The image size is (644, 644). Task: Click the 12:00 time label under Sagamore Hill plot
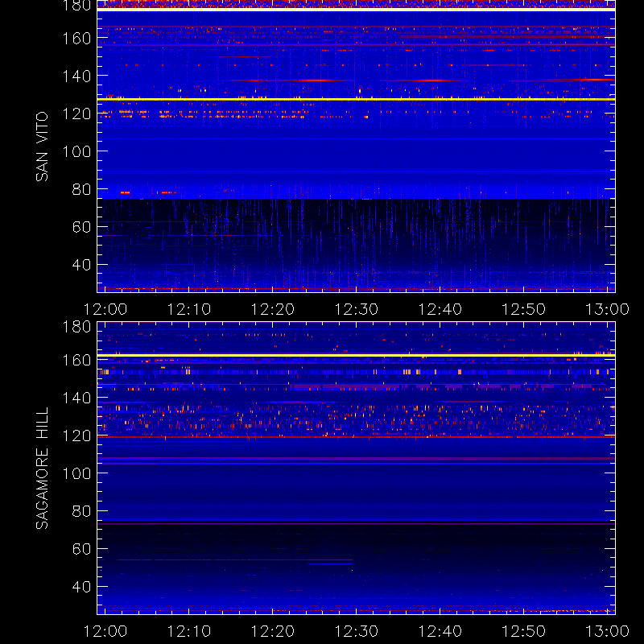click(105, 631)
